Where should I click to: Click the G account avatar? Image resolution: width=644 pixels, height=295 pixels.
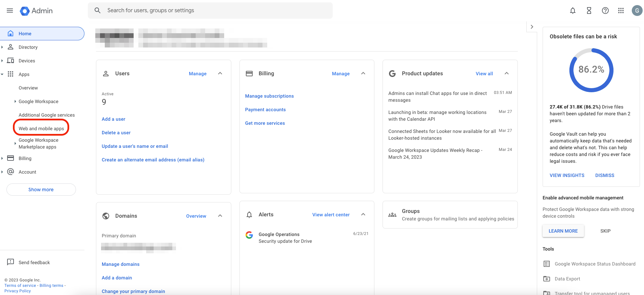[637, 11]
